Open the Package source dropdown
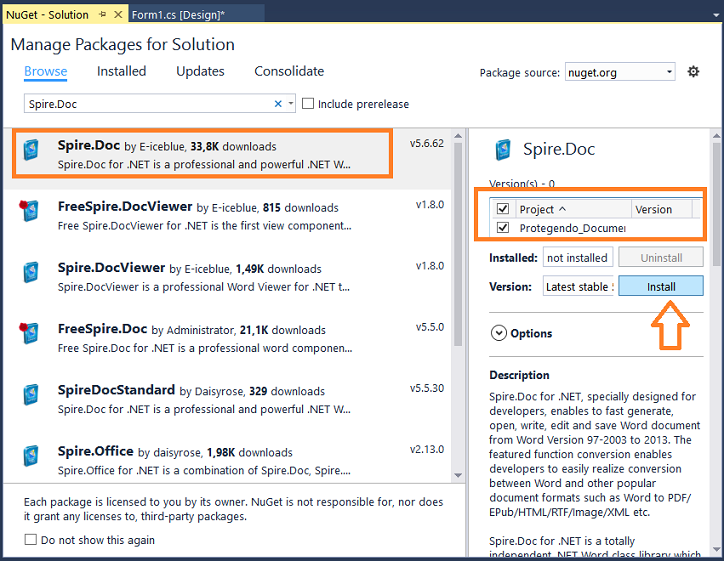This screenshot has width=724, height=561. click(620, 72)
